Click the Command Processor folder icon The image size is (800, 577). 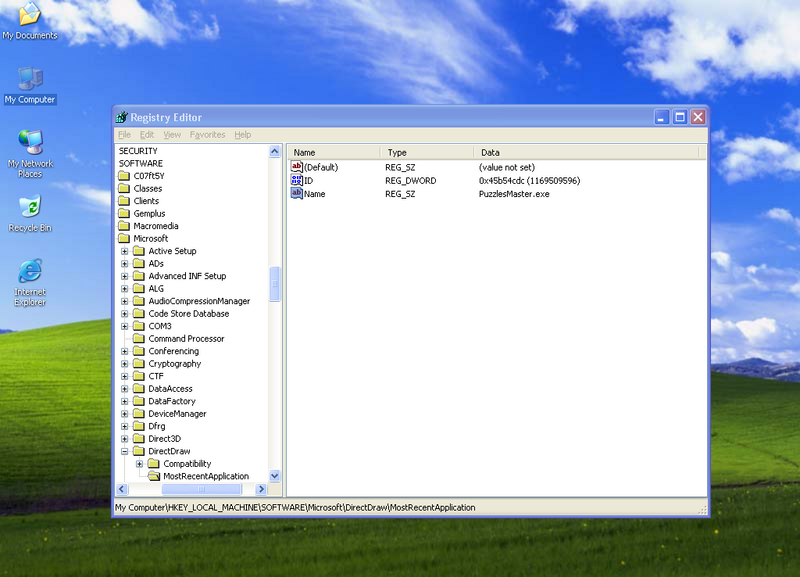[x=139, y=338]
